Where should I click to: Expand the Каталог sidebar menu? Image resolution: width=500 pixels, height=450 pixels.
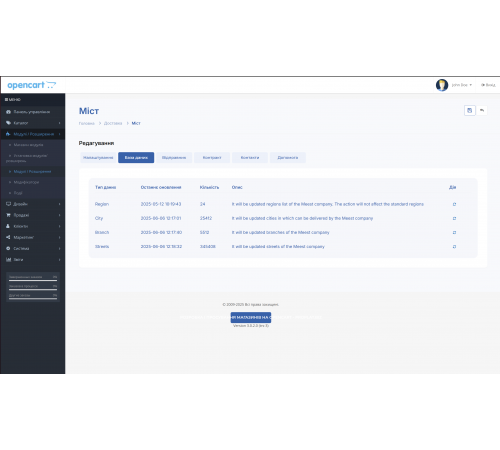pyautogui.click(x=32, y=123)
